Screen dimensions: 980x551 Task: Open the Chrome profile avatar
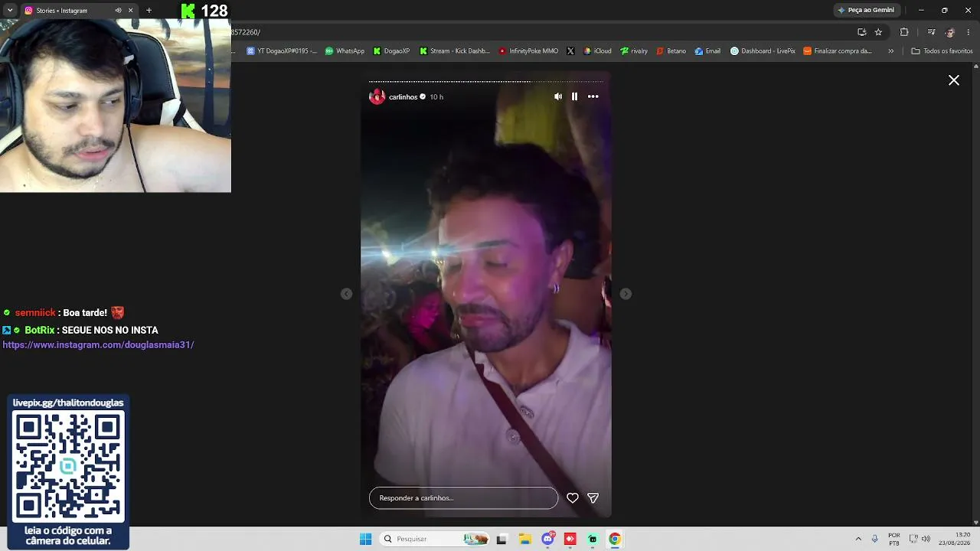tap(950, 32)
